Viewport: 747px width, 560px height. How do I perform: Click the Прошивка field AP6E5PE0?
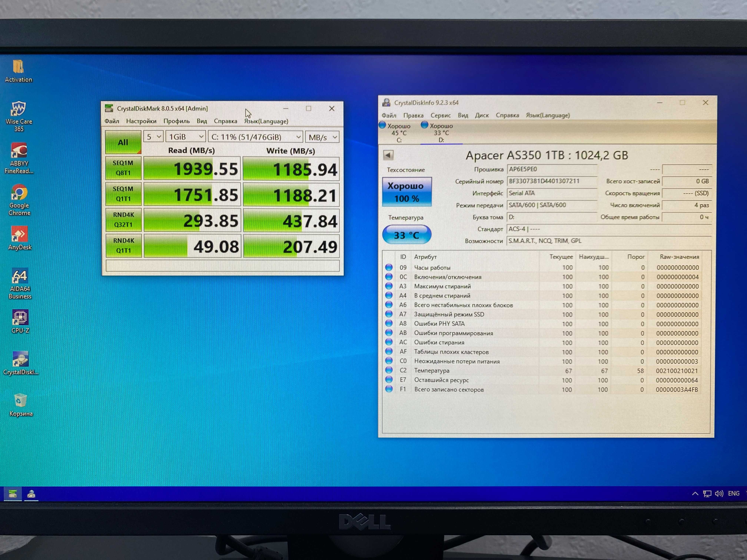(552, 169)
